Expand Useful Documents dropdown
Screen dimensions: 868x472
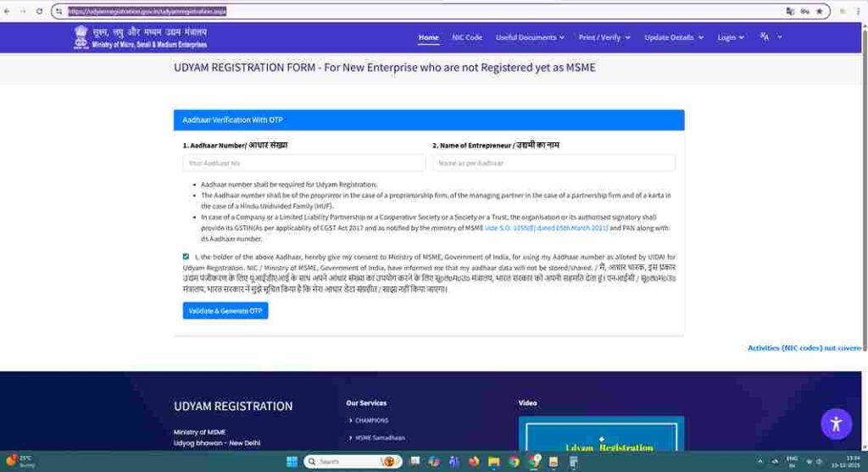click(x=530, y=37)
